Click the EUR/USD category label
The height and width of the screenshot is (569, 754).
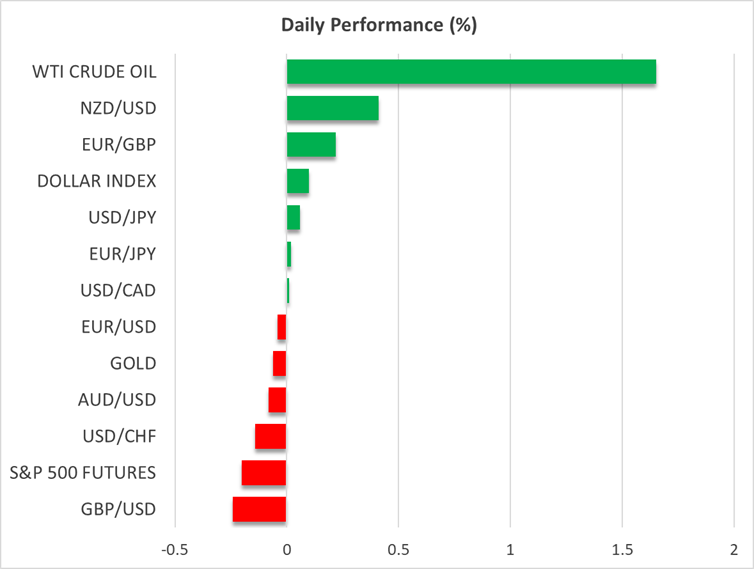tap(117, 327)
